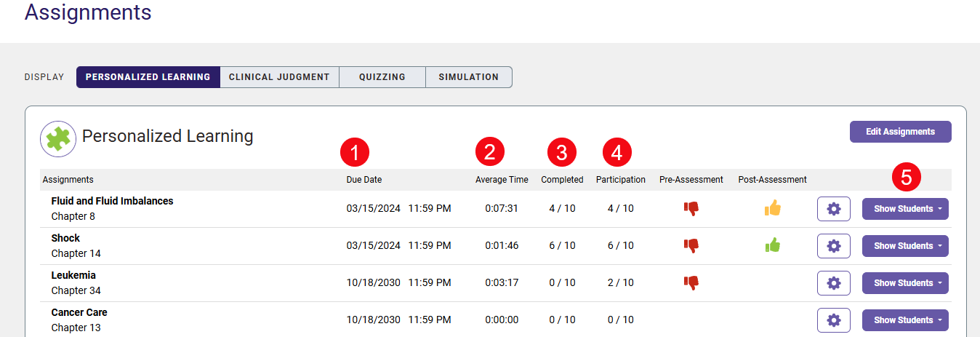Expand Show Students dropdown for Shock
Viewport: 980px width, 337px height.
pos(905,246)
